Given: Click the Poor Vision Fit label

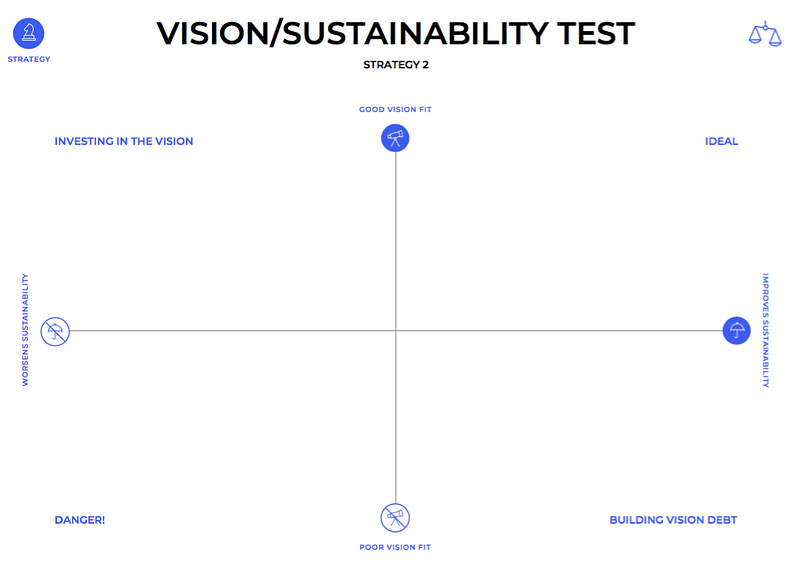Looking at the screenshot, I should (395, 547).
